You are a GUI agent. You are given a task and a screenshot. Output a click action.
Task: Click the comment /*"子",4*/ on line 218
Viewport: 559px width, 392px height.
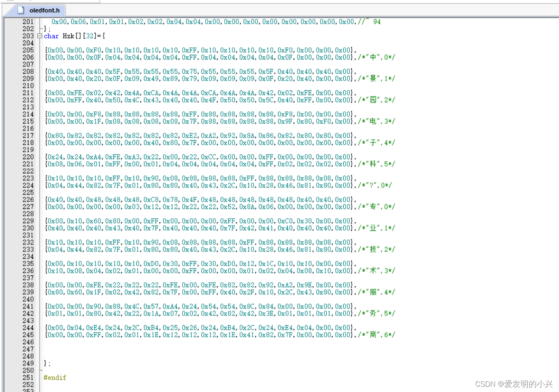click(376, 143)
